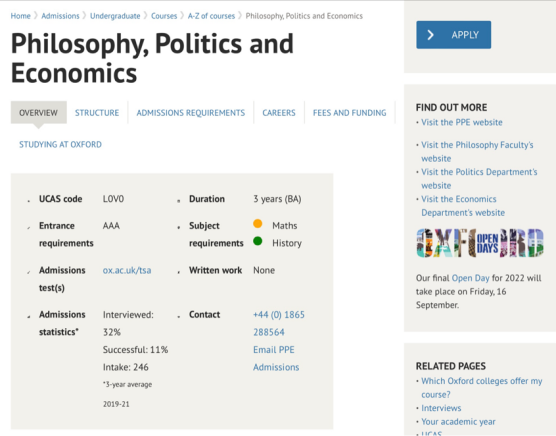
Task: Open the Oxford Open Days banner image
Action: point(480,243)
